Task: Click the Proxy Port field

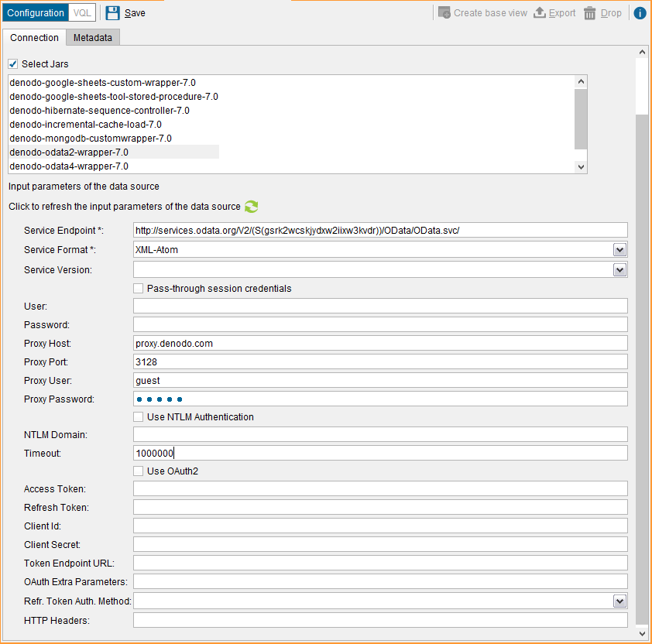Action: tap(380, 361)
